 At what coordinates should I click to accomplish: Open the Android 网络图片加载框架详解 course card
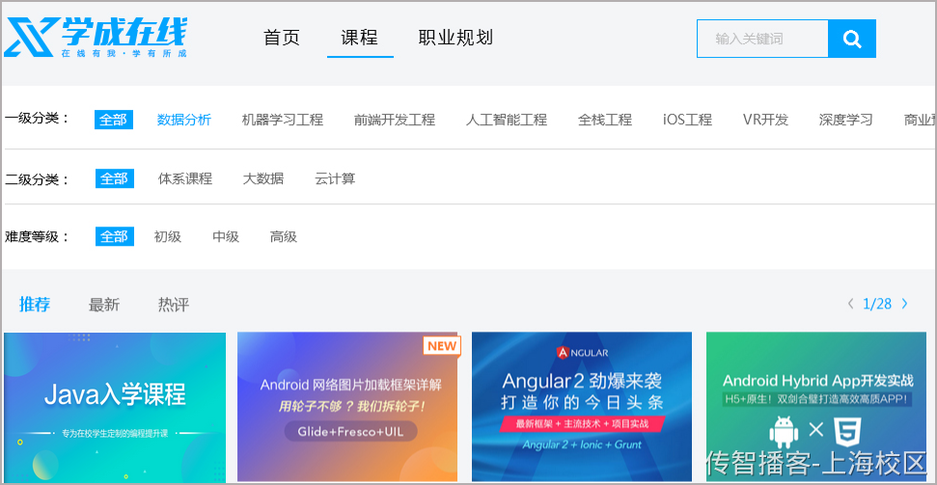point(347,407)
